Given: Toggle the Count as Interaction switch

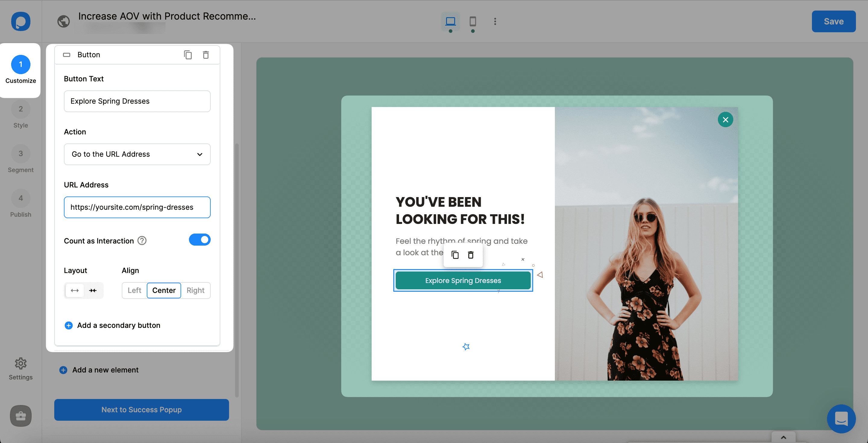Looking at the screenshot, I should click(x=200, y=240).
